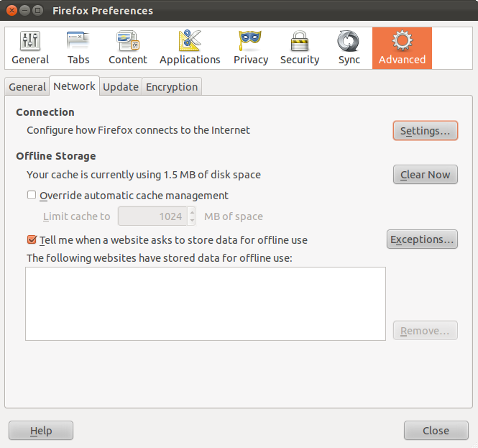Click the Clear Now cache button
The height and width of the screenshot is (448, 478).
pyautogui.click(x=426, y=175)
